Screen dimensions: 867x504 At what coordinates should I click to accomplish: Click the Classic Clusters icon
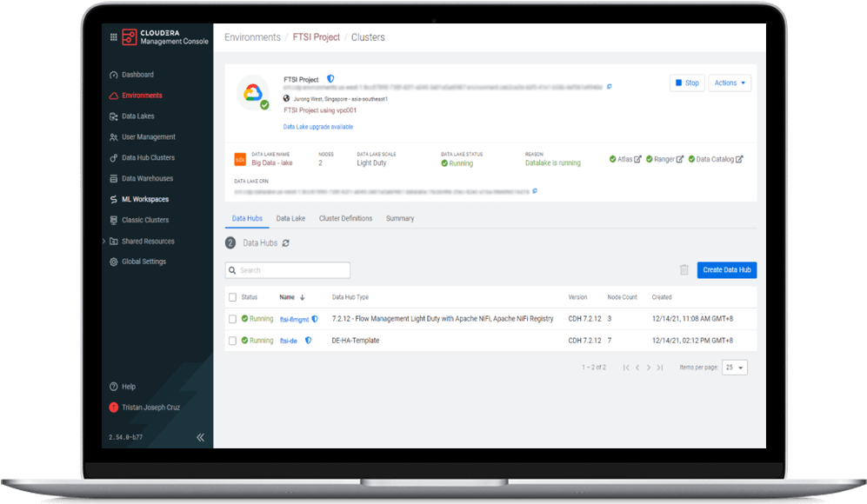point(113,220)
